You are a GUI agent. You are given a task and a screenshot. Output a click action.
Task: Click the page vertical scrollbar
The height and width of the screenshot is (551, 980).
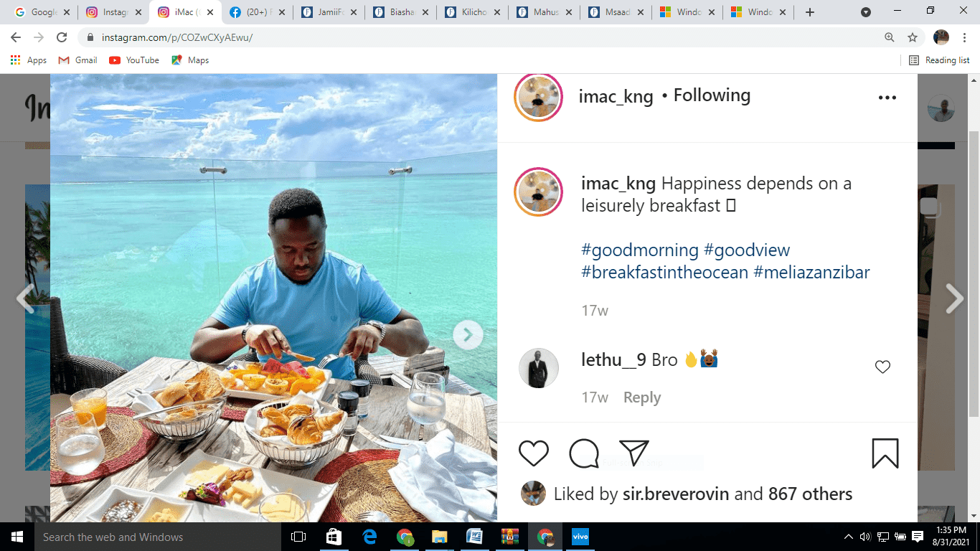974,273
